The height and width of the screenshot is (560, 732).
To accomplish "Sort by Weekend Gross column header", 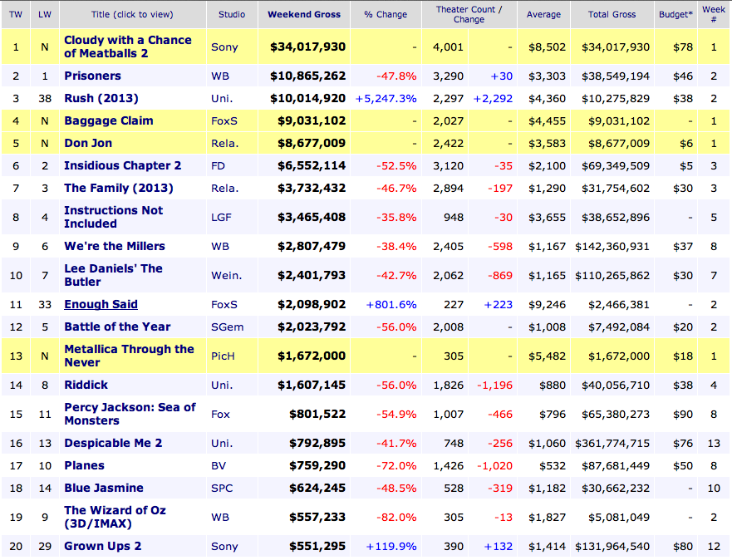I will pyautogui.click(x=304, y=14).
